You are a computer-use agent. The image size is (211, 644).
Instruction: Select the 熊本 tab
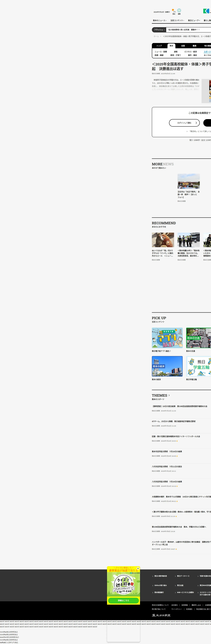pos(171,46)
